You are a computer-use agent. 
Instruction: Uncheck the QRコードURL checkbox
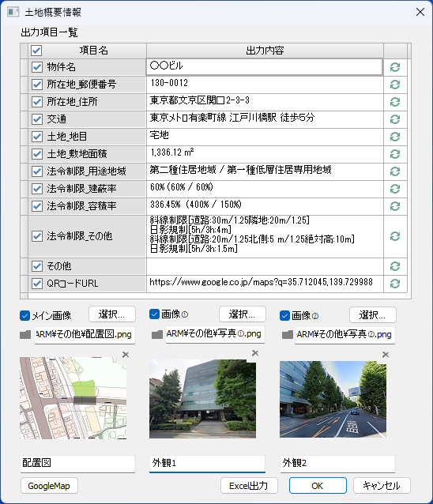point(37,284)
